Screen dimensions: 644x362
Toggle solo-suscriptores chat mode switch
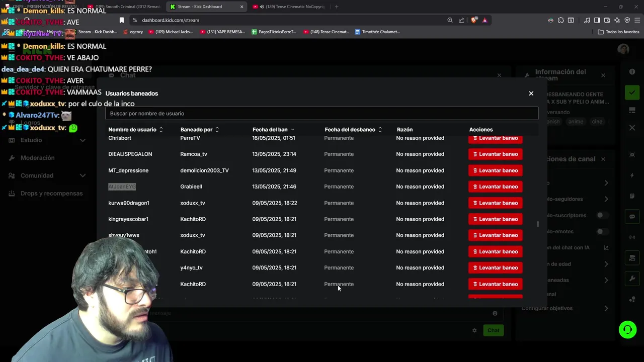602,215
